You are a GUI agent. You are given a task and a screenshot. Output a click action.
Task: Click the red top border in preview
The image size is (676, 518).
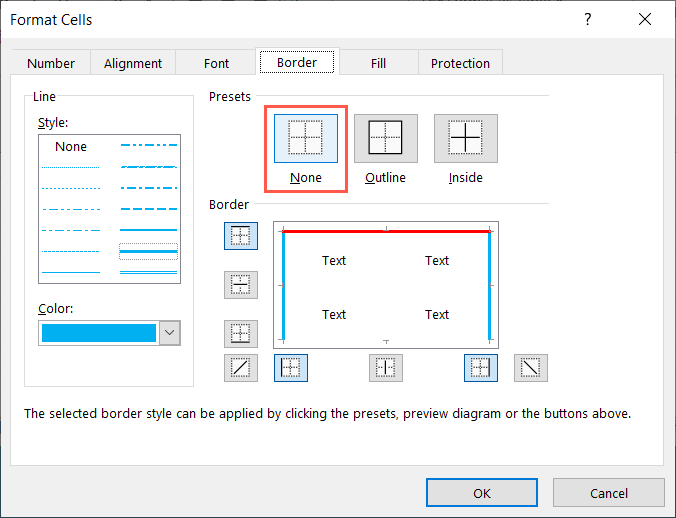click(386, 232)
